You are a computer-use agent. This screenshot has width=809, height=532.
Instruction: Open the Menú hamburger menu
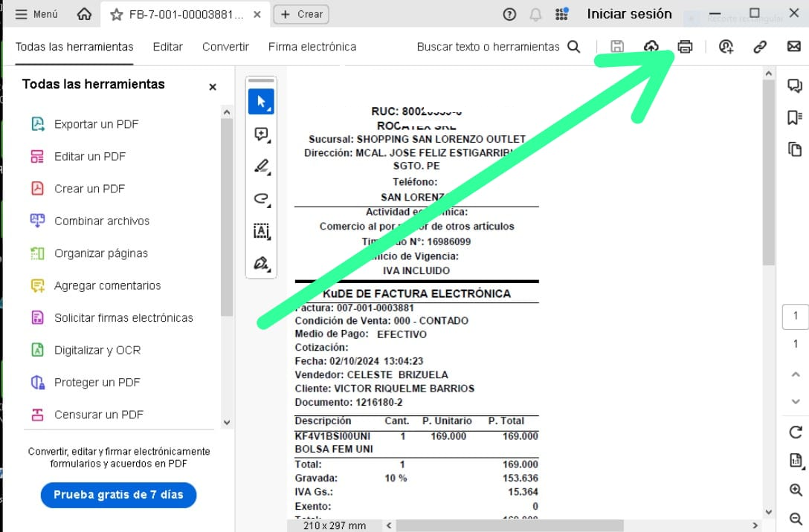(36, 14)
